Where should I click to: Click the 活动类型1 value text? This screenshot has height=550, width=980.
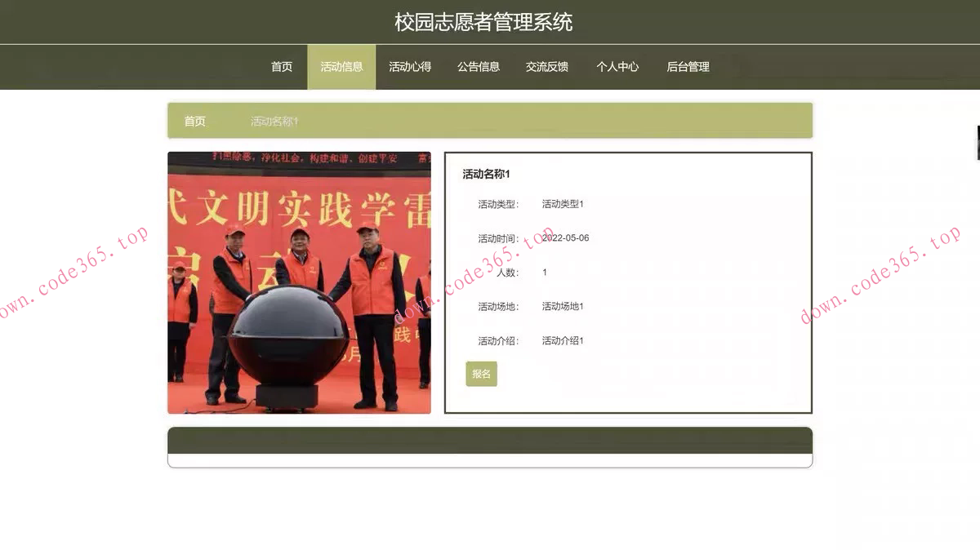(563, 204)
